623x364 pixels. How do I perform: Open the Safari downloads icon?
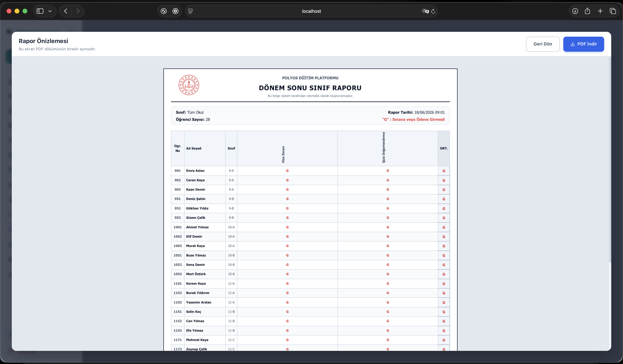pyautogui.click(x=575, y=11)
